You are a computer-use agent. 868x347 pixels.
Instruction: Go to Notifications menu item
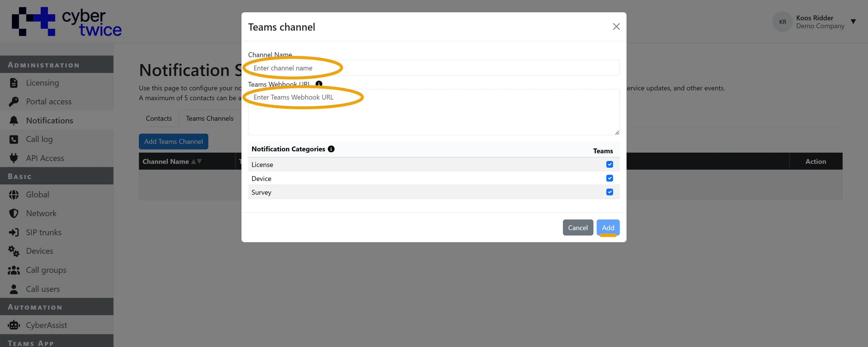(57, 121)
